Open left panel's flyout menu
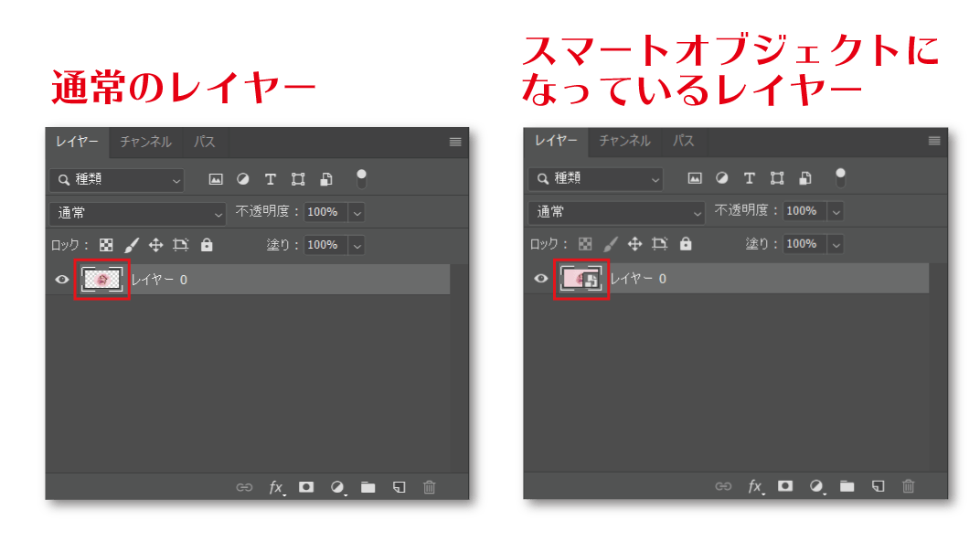The image size is (980, 542). pyautogui.click(x=455, y=142)
